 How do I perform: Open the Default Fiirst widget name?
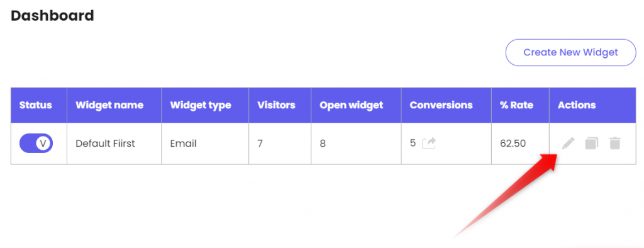[106, 144]
